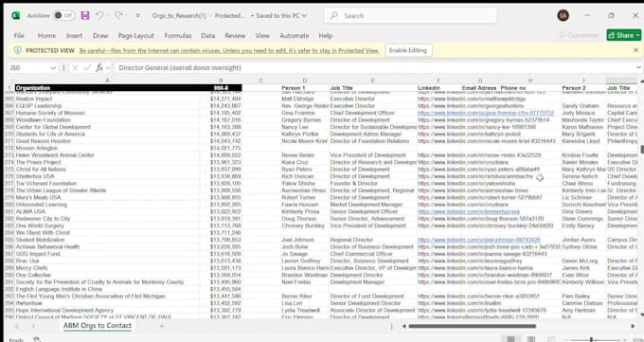This screenshot has width=644, height=342.
Task: Select the One World Surgery cell
Action: coord(108,225)
